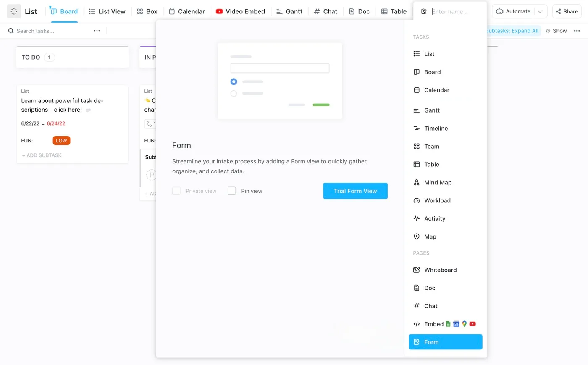The image size is (588, 365).
Task: Open the Doc tab in top bar
Action: click(x=360, y=11)
